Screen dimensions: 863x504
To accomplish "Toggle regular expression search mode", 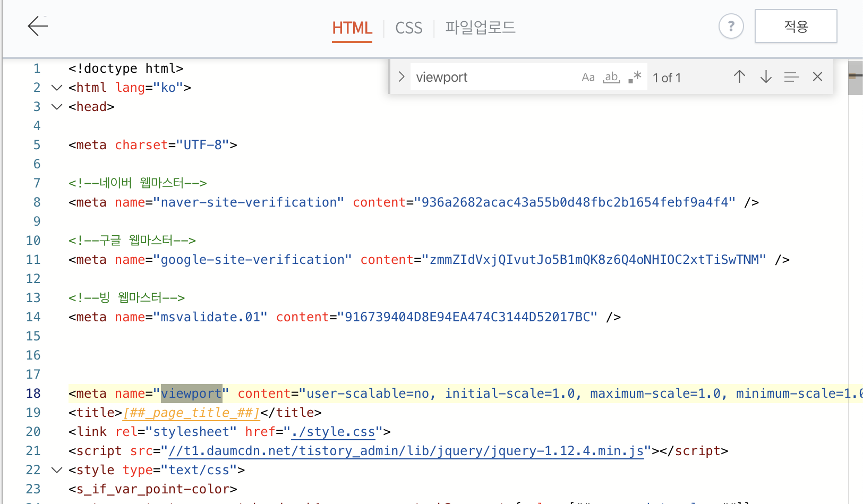I will click(634, 76).
